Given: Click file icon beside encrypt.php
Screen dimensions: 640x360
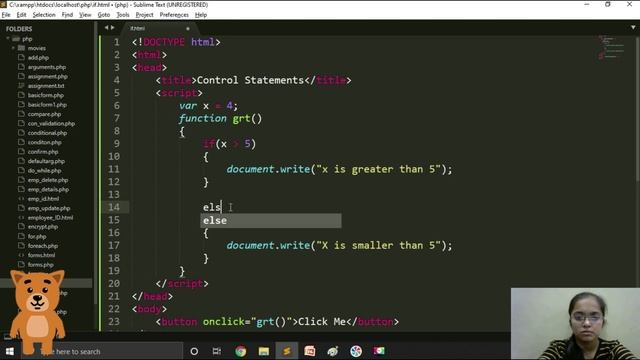Looking at the screenshot, I should click(x=21, y=226).
